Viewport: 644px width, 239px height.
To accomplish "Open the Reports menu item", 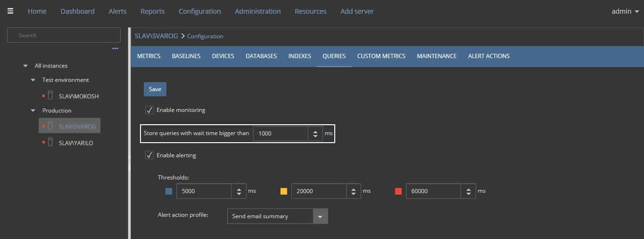I will [x=152, y=11].
